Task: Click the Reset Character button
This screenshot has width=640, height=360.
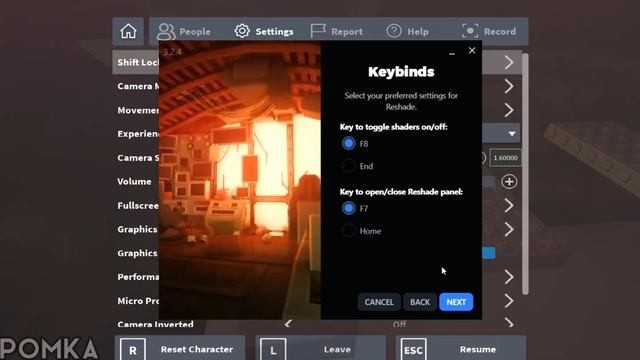Action: (x=180, y=349)
